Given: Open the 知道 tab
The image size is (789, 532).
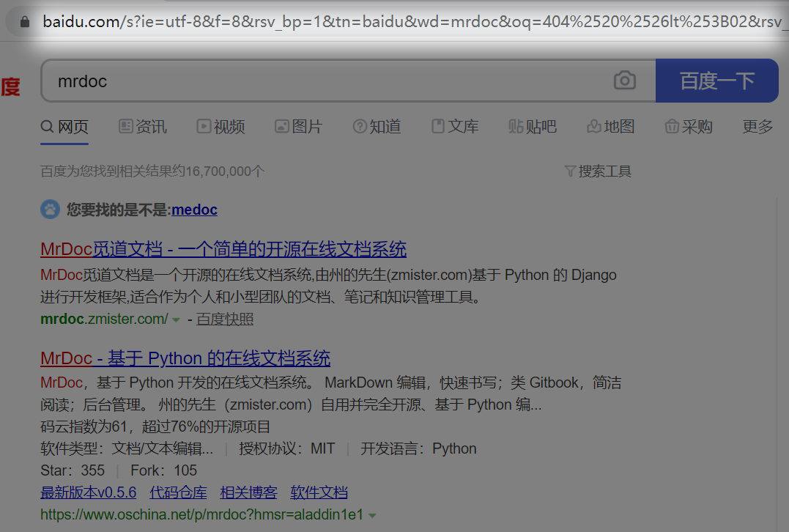Looking at the screenshot, I should point(377,126).
